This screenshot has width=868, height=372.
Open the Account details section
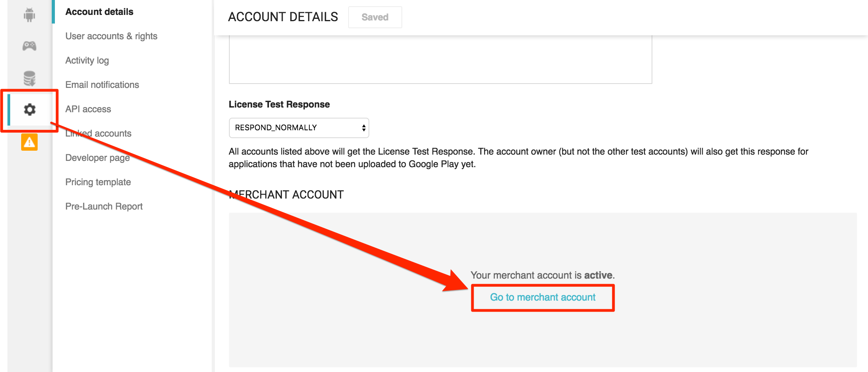point(99,12)
